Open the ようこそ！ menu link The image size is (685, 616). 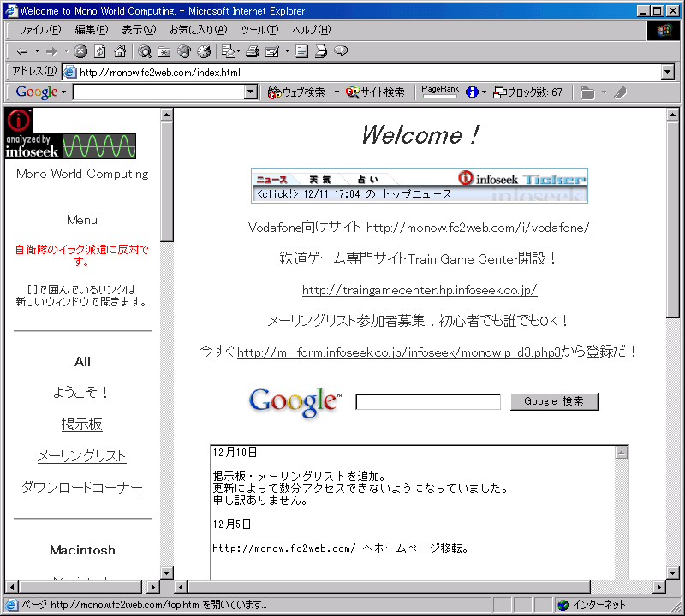tap(82, 393)
